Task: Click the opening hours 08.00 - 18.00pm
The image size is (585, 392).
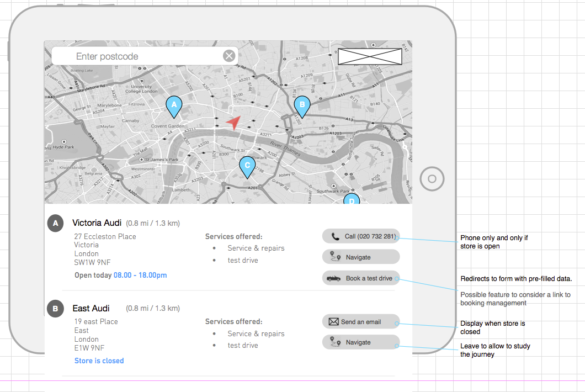Action: pyautogui.click(x=140, y=275)
